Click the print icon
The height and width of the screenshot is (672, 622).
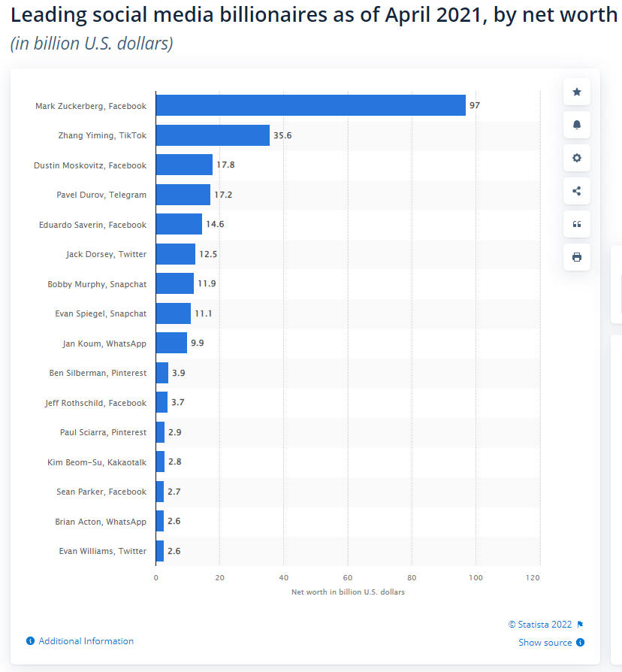click(577, 257)
